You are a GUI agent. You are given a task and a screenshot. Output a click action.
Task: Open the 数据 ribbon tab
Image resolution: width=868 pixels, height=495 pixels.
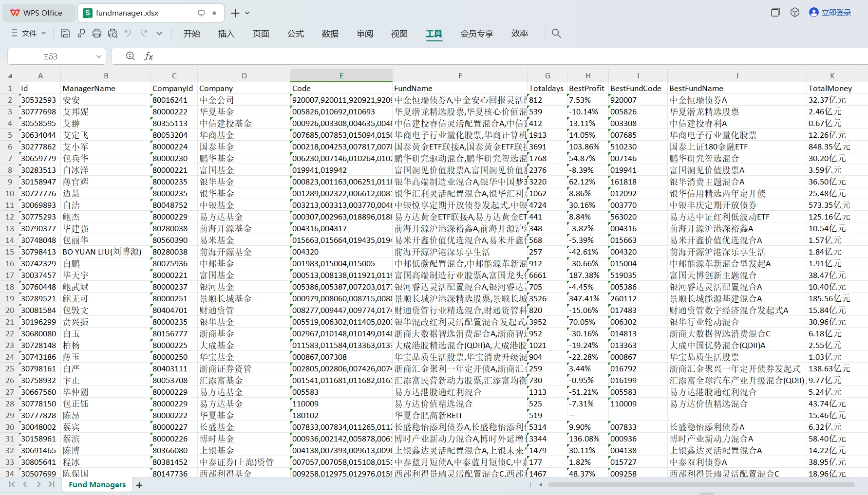click(330, 34)
